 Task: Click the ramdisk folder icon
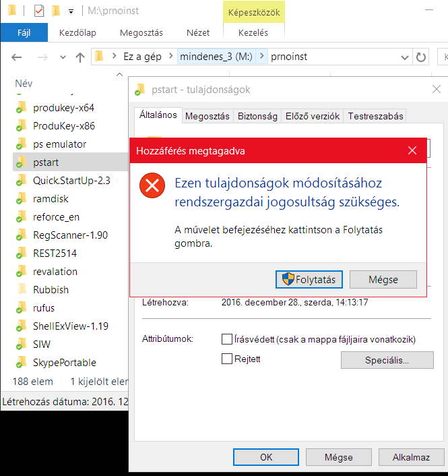(x=21, y=198)
